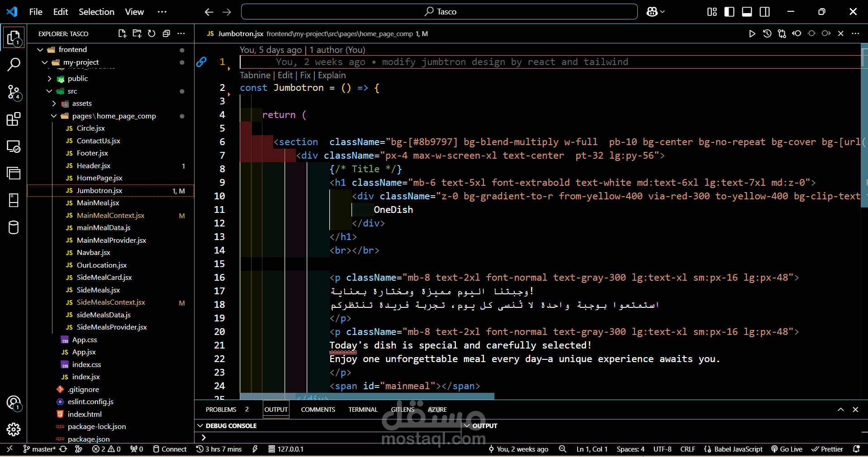
Task: Go forward with the right arrow in title bar
Action: coord(227,12)
